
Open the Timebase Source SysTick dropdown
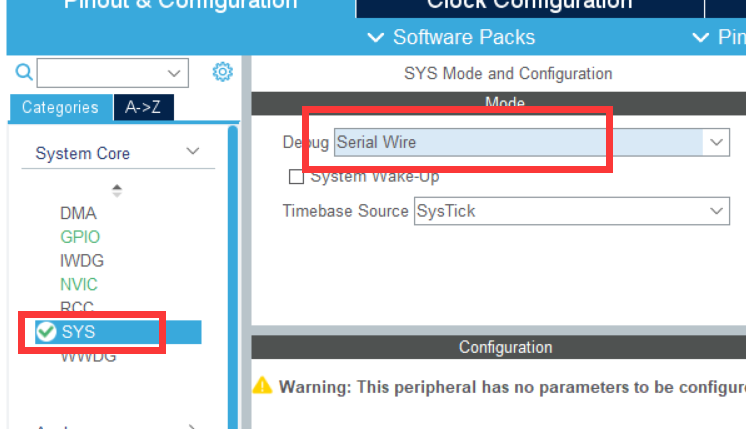(571, 211)
